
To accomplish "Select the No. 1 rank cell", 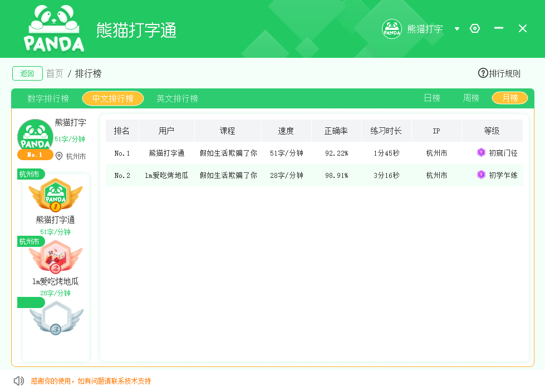I will coord(122,153).
